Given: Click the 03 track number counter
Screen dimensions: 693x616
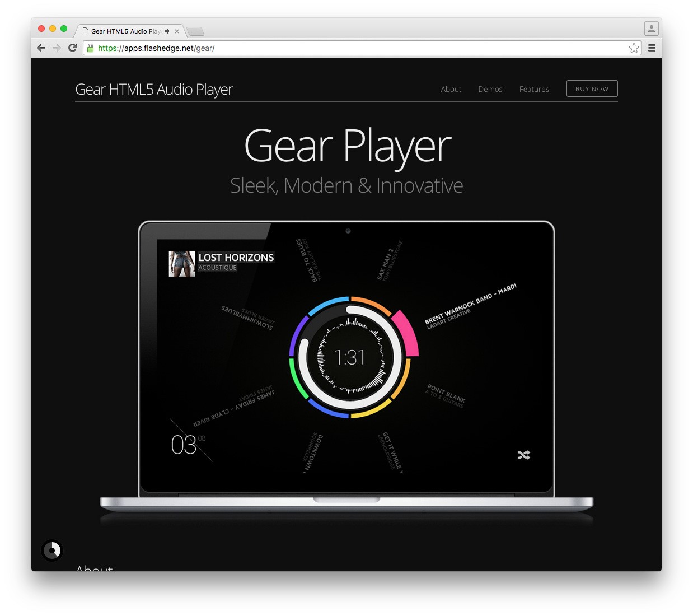Looking at the screenshot, I should tap(184, 445).
